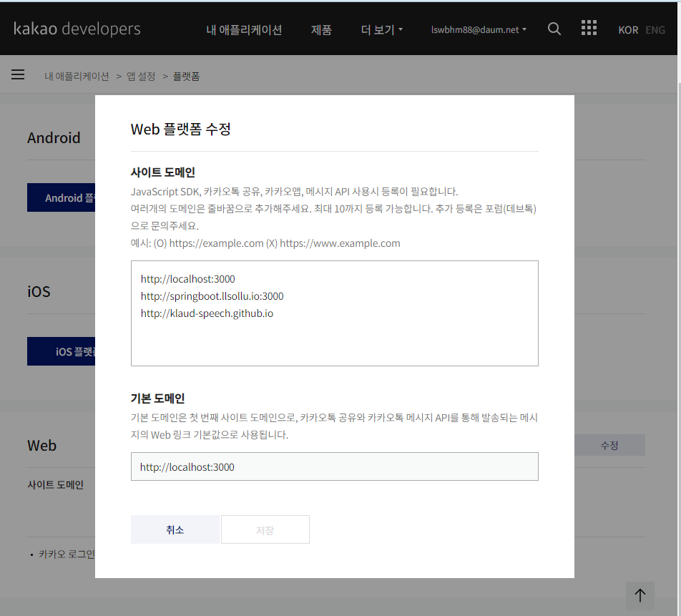Switch language to KOR
The image size is (681, 616).
click(628, 30)
